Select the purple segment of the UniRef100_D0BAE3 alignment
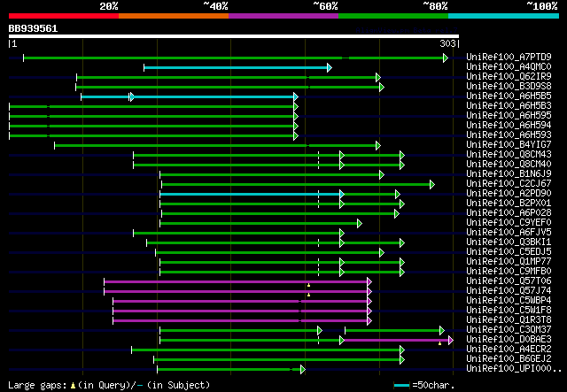 [x=398, y=341]
